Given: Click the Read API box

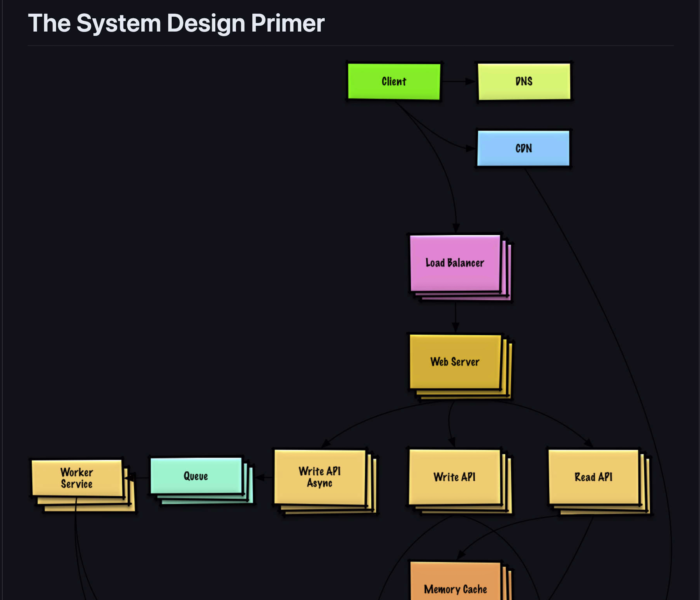Looking at the screenshot, I should [593, 476].
